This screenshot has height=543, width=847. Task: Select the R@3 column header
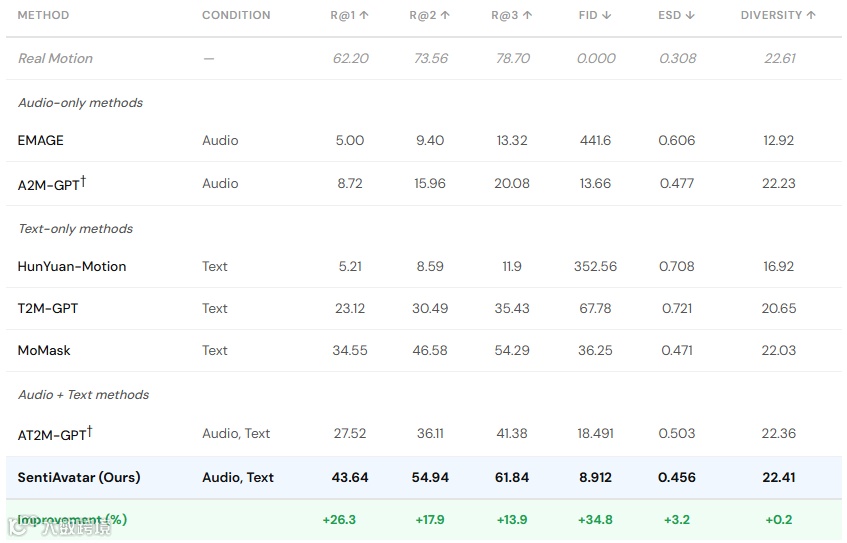[512, 15]
